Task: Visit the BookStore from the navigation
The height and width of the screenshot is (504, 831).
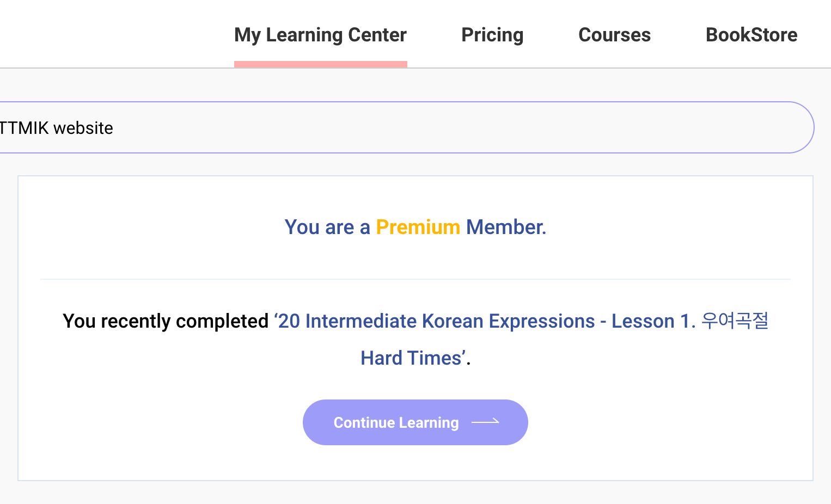Action: 751,35
